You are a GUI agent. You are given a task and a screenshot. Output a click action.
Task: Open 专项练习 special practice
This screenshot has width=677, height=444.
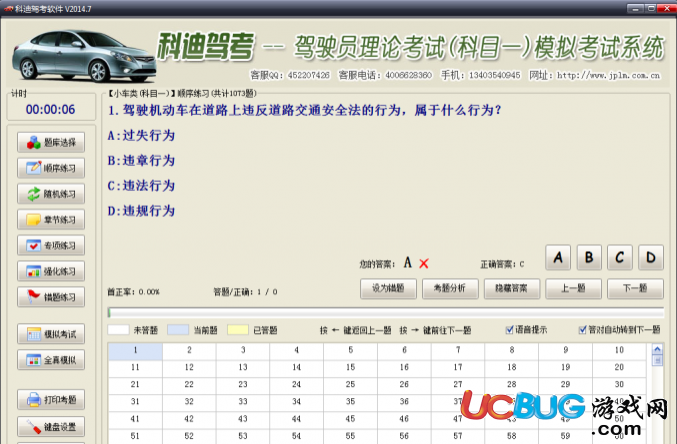click(x=51, y=245)
